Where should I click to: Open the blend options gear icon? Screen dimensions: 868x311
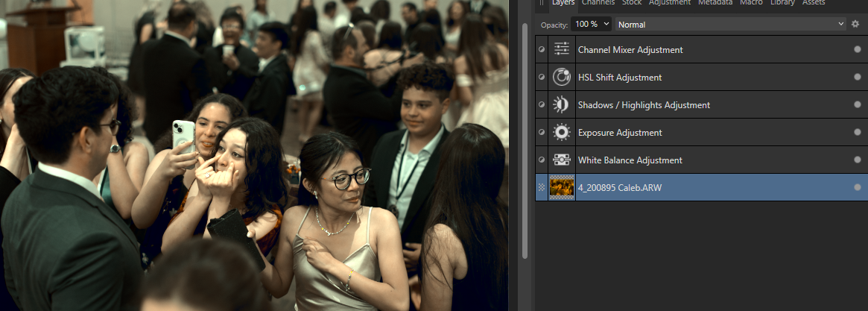pos(855,24)
